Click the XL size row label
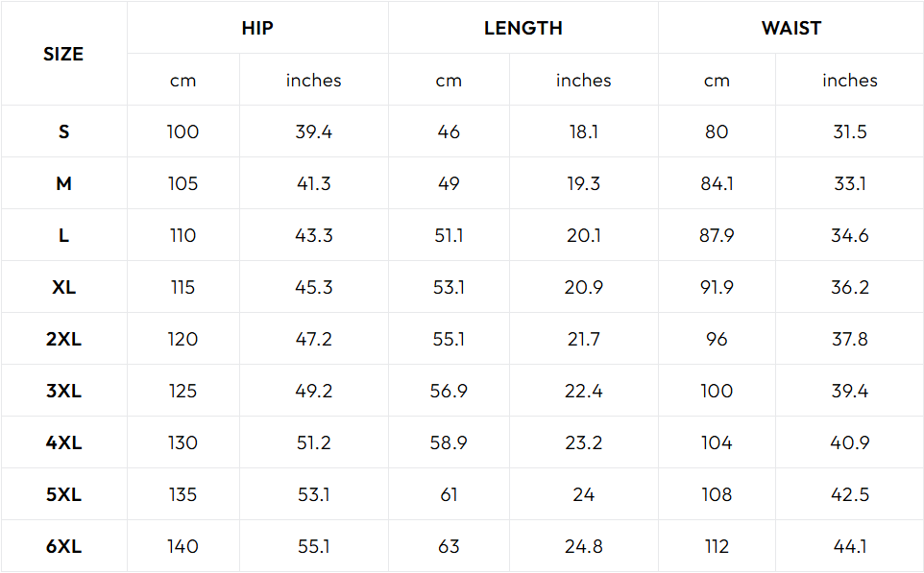Image resolution: width=924 pixels, height=573 pixels. coord(63,287)
